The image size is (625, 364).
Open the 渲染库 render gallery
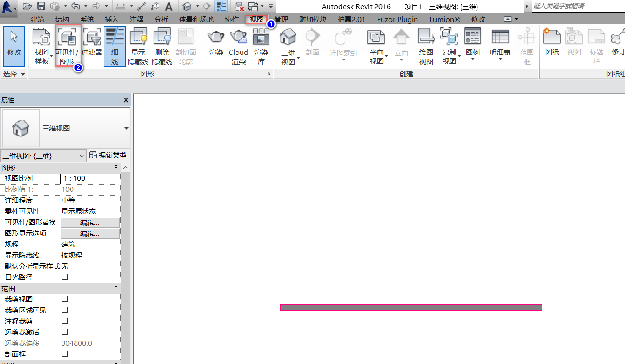point(261,46)
